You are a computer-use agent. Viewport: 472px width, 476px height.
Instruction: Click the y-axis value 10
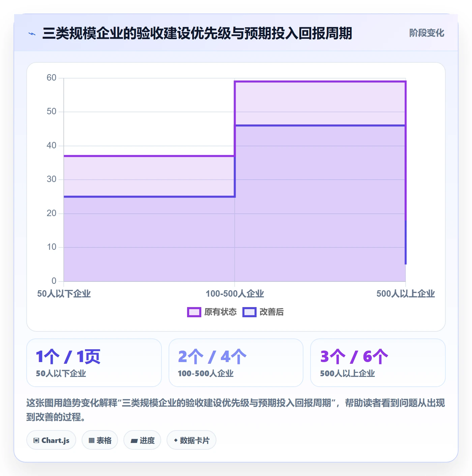pyautogui.click(x=52, y=247)
